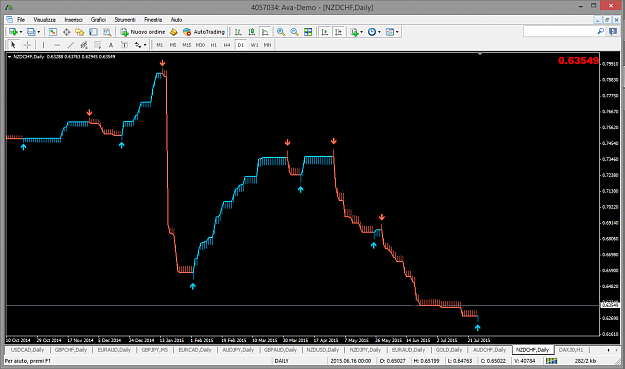
Task: Select the text 'A' tool
Action: [111, 45]
